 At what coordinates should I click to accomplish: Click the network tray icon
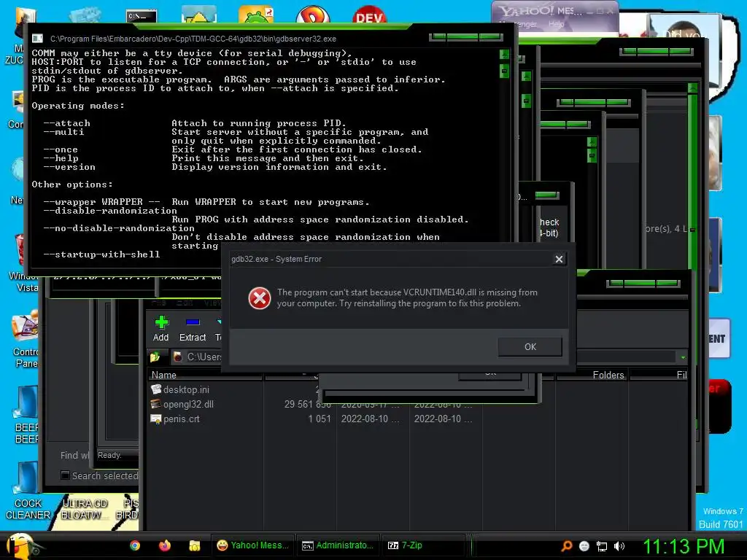(x=602, y=546)
